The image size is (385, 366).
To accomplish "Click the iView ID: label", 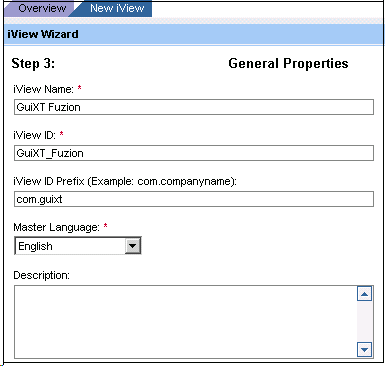I will pos(34,135).
